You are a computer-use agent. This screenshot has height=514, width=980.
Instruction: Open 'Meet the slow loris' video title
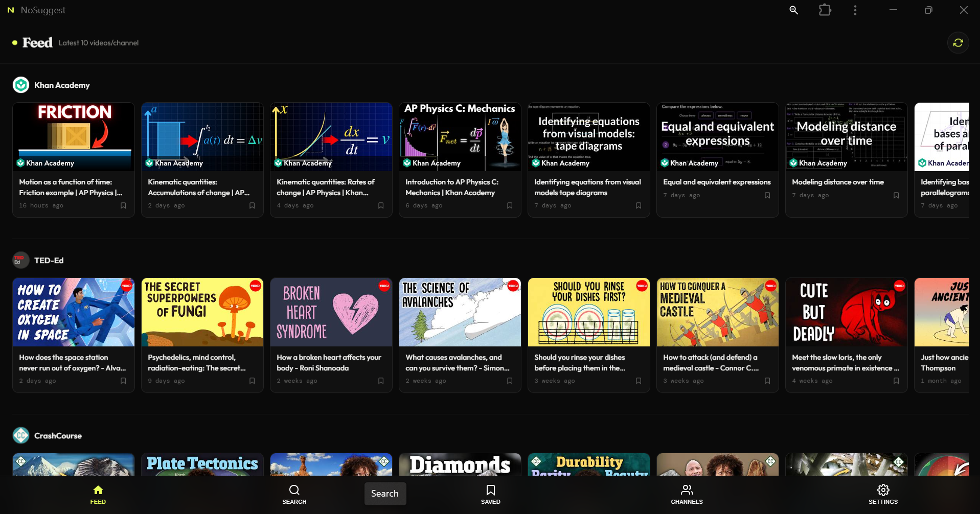pos(846,363)
